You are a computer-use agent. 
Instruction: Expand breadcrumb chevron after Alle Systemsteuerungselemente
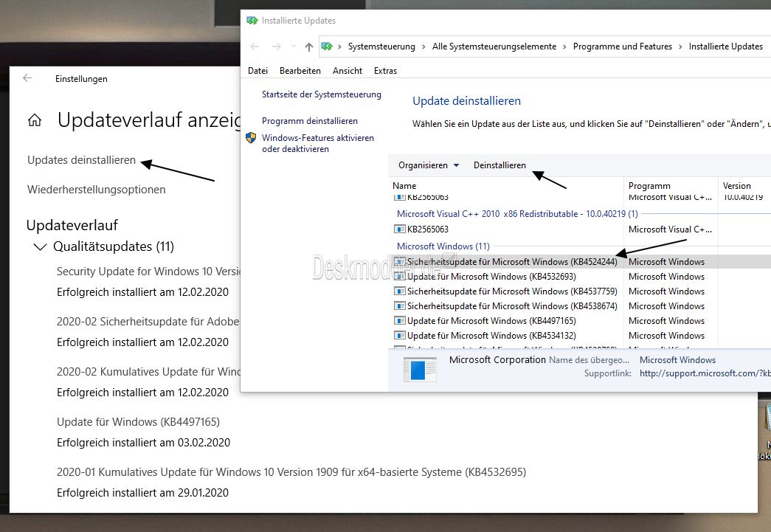(x=564, y=46)
